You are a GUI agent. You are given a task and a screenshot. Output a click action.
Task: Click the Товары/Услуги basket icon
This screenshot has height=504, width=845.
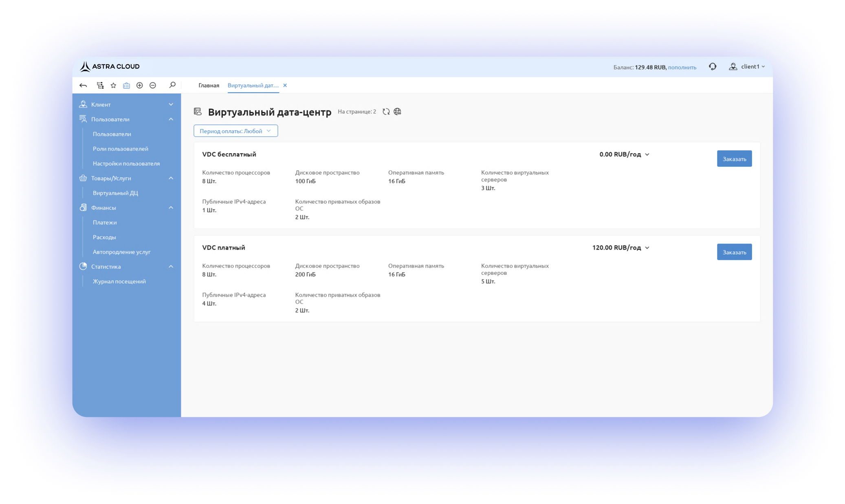83,178
